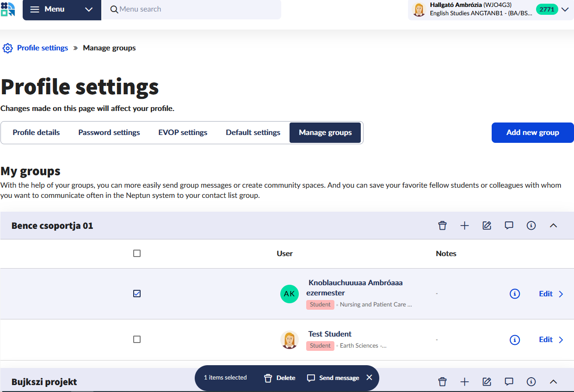Open the Default settings tab

tap(253, 133)
